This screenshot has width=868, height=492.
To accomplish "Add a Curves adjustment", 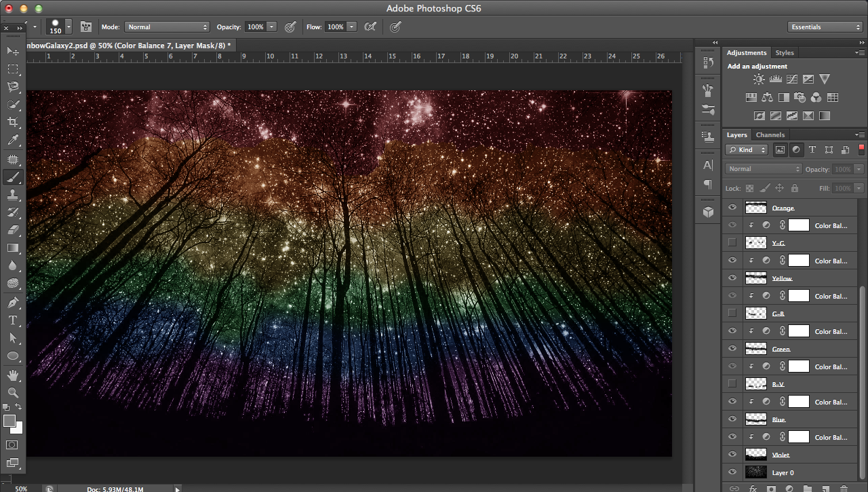I will click(791, 79).
